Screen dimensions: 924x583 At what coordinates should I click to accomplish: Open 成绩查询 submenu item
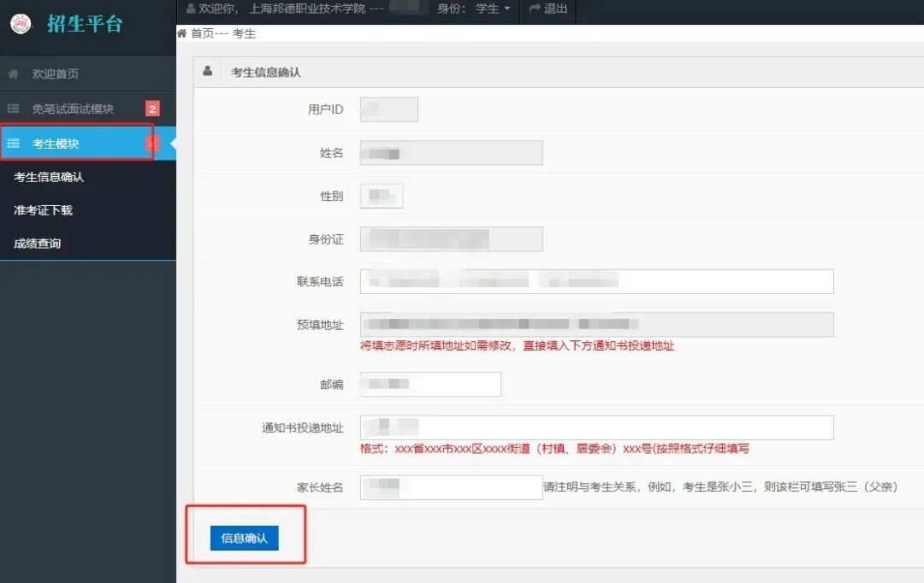tap(38, 244)
